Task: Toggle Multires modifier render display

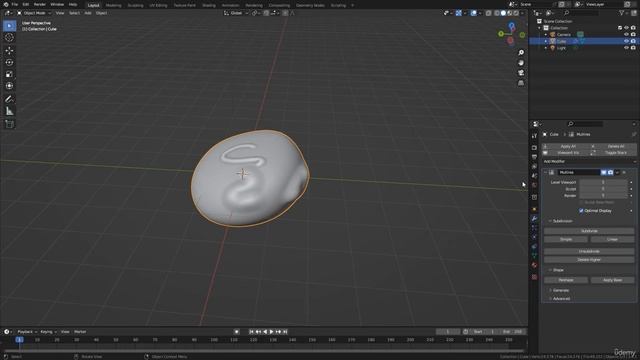Action: [611, 173]
